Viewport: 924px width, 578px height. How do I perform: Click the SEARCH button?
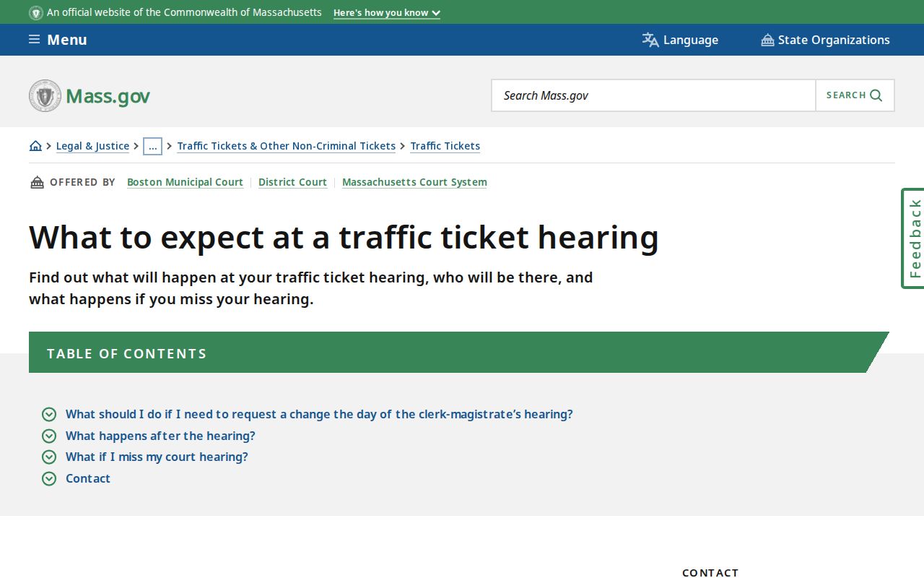[855, 95]
